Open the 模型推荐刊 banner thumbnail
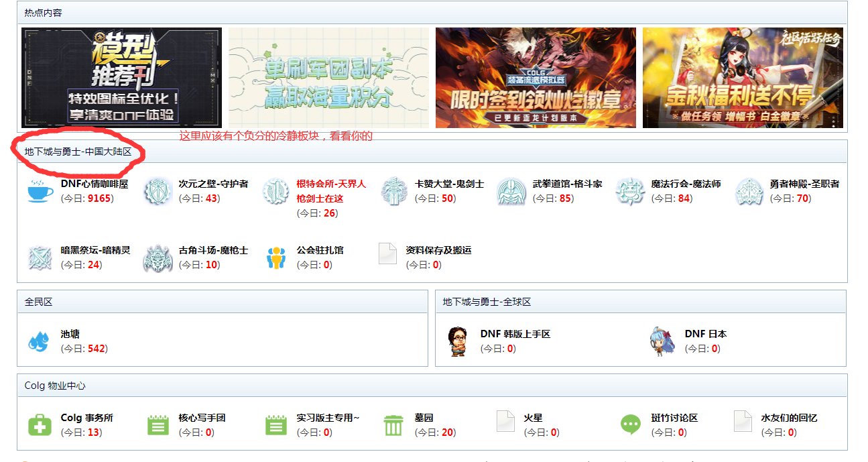Image resolution: width=868 pixels, height=462 pixels. [x=121, y=78]
